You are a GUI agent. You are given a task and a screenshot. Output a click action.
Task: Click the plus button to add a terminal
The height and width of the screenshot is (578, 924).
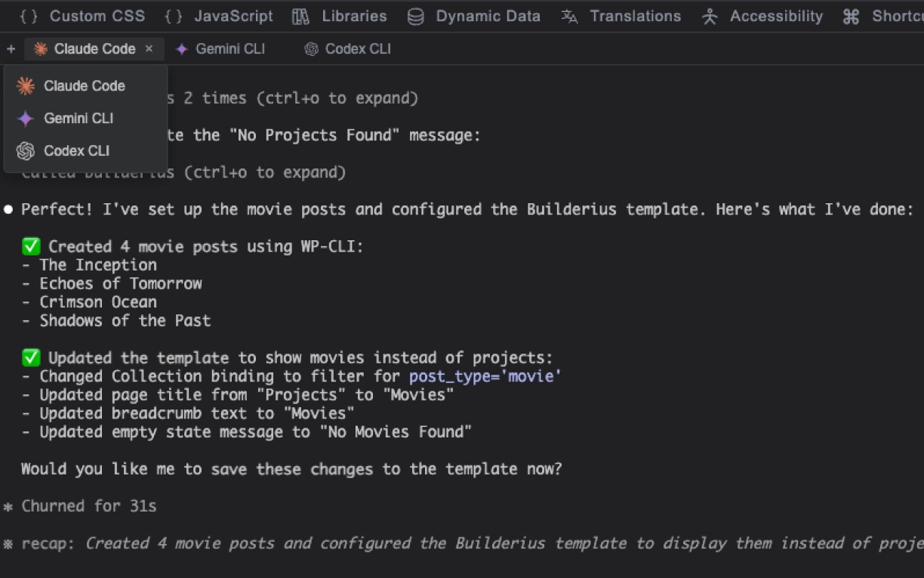(x=11, y=49)
